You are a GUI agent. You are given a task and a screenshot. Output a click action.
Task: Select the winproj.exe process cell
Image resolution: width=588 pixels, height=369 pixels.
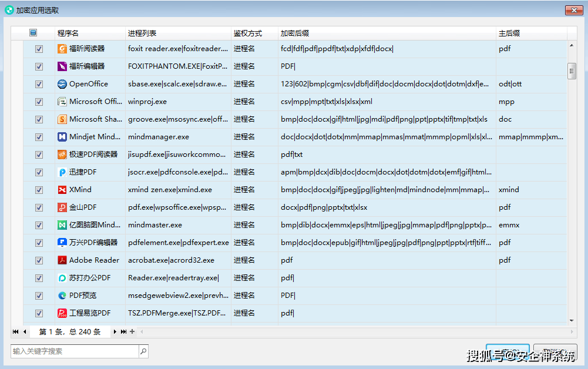[x=178, y=102]
